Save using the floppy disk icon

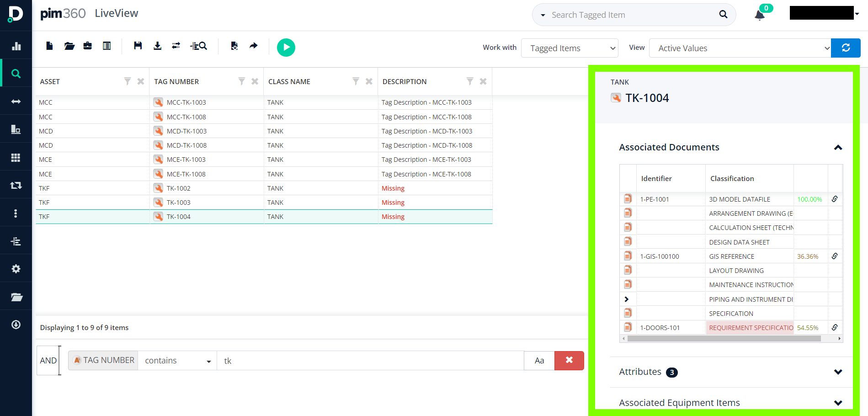pyautogui.click(x=138, y=46)
